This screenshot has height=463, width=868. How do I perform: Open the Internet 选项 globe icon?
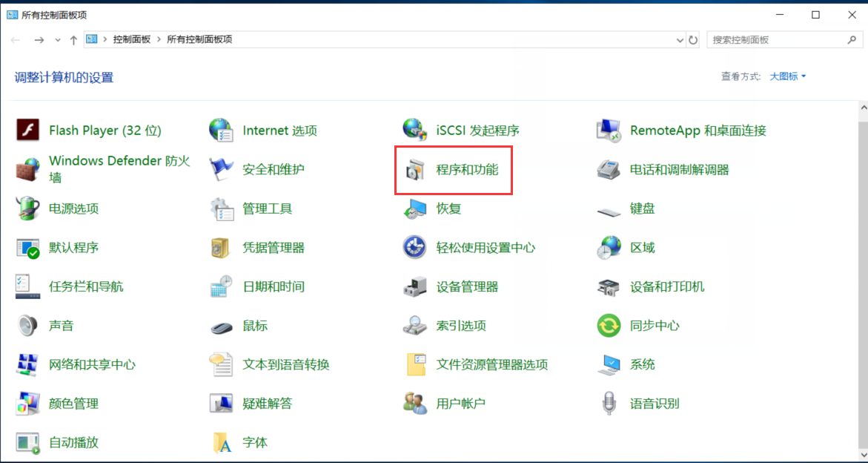coord(222,131)
